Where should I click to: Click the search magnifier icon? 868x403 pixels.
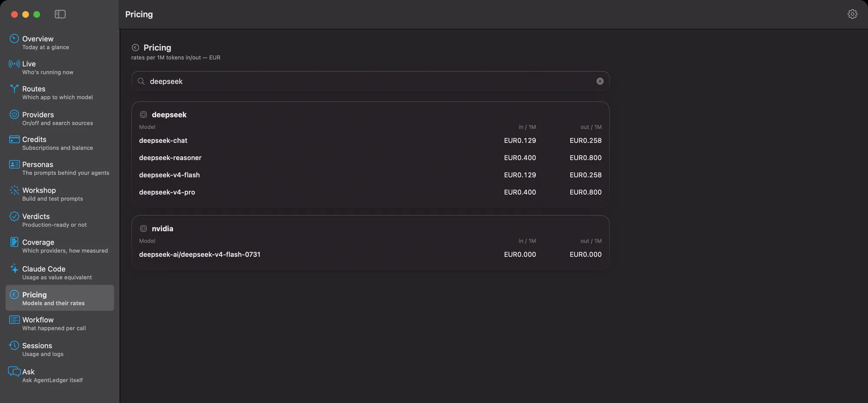coord(141,81)
